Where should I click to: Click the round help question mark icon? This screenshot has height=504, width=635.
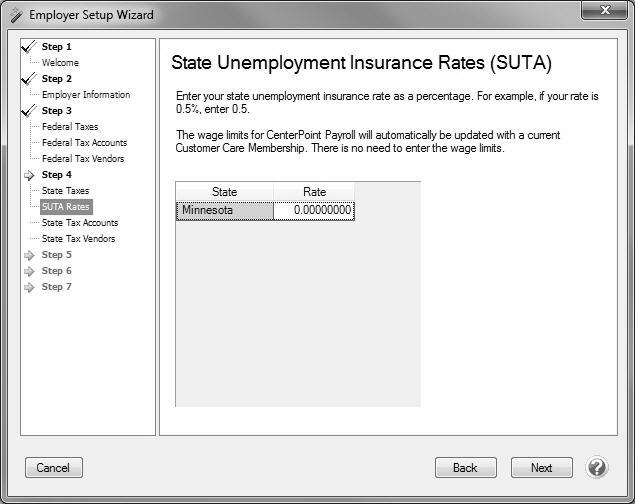[x=597, y=467]
